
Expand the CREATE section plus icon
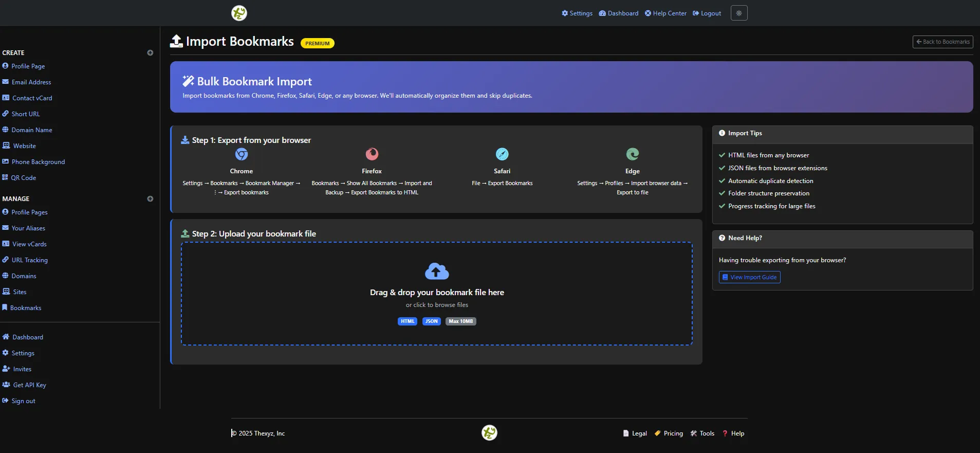coord(150,52)
